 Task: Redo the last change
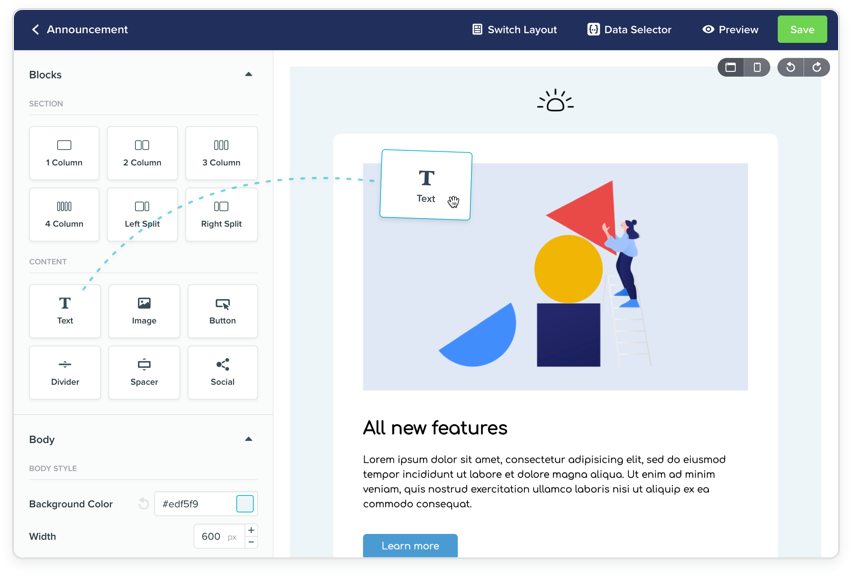tap(817, 67)
